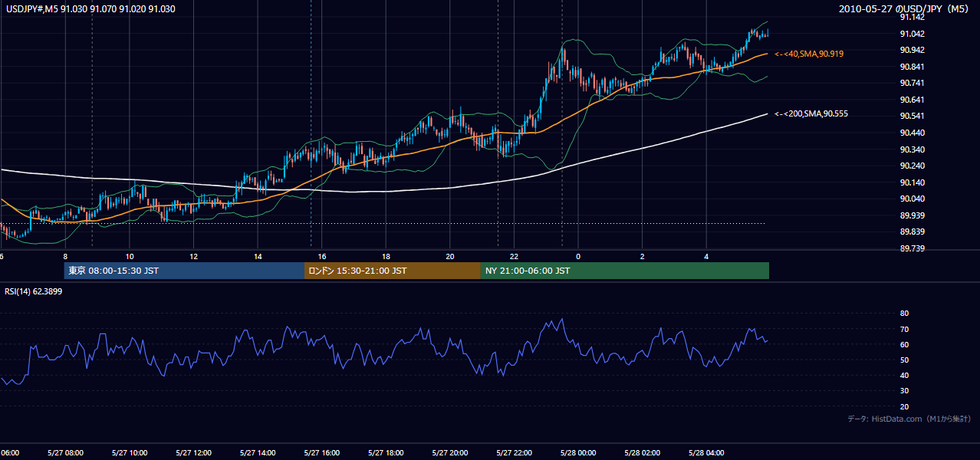Click the 90.641 price axis value

tap(912, 100)
